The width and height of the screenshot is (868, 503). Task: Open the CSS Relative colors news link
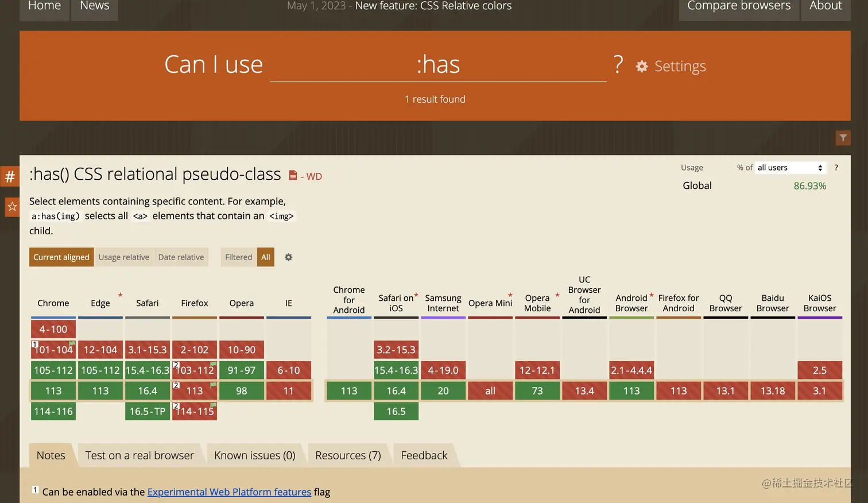point(433,6)
